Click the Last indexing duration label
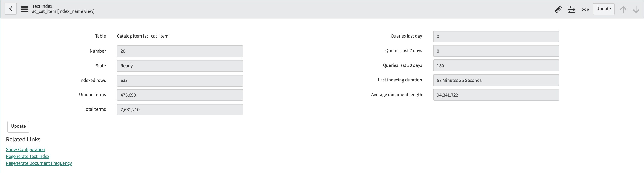The height and width of the screenshot is (173, 644). coord(400,80)
